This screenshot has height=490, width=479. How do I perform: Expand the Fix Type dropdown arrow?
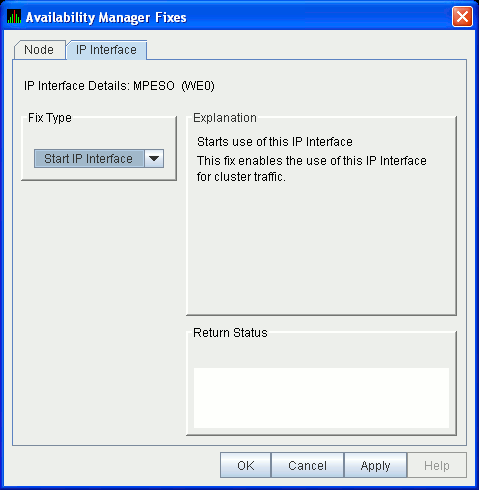(x=154, y=159)
